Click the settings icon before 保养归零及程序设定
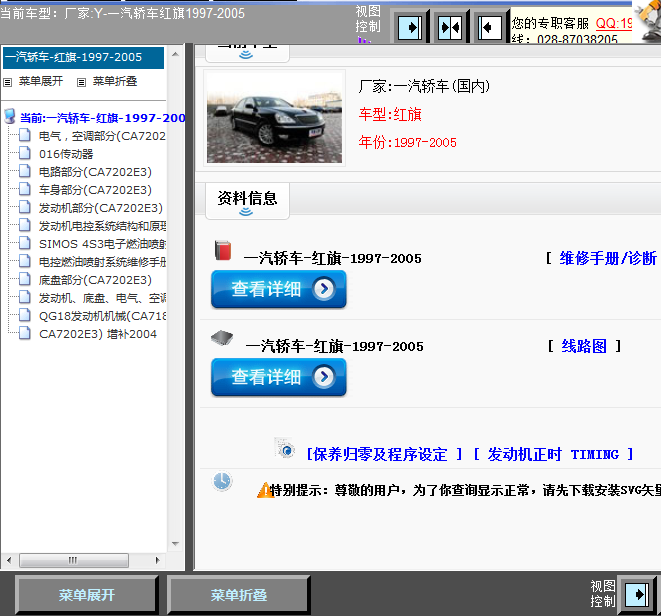The height and width of the screenshot is (616, 661). pyautogui.click(x=285, y=448)
